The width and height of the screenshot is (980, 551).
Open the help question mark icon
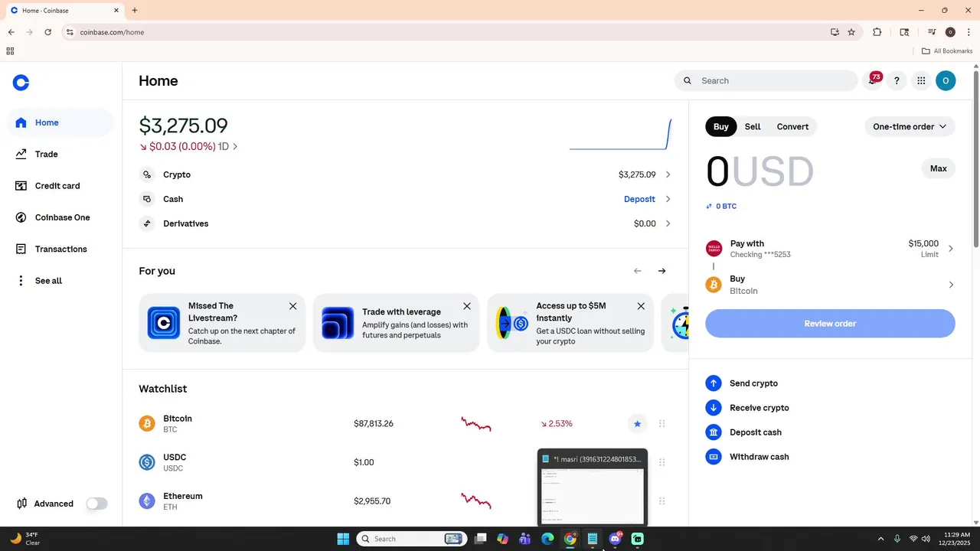897,80
